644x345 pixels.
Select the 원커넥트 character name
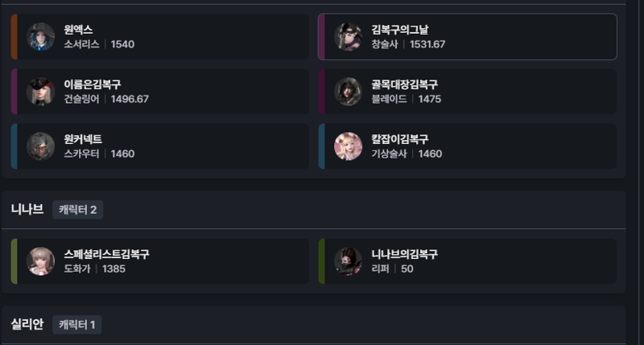83,139
